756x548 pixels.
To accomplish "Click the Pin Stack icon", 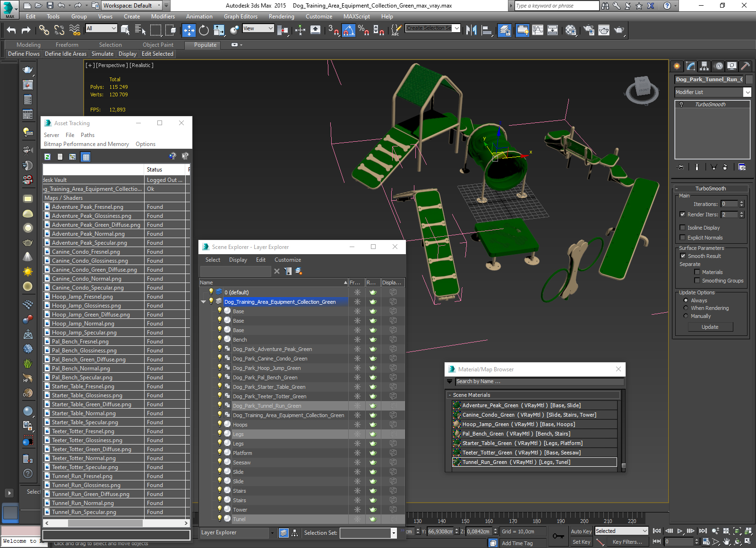I will tap(680, 167).
